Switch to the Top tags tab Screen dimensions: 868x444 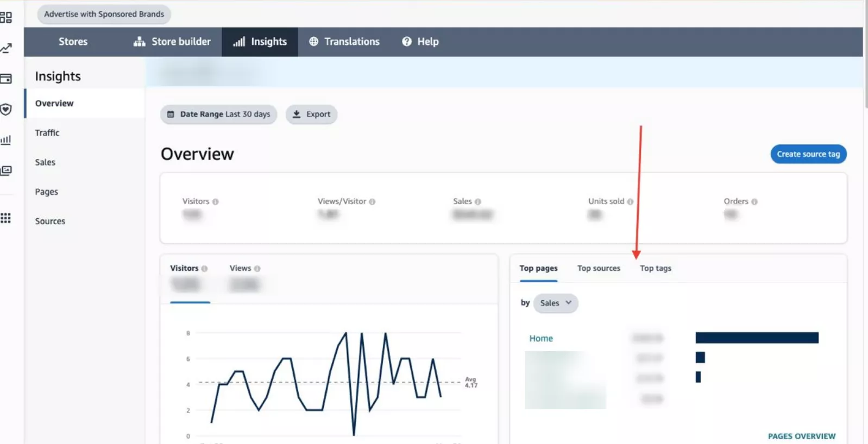[656, 269]
